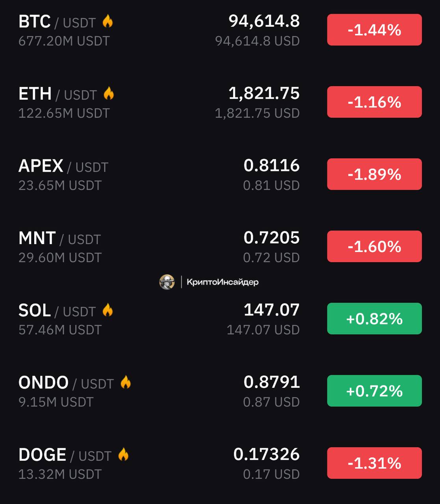Tap the -1.16% red badge for ETH

click(x=374, y=102)
